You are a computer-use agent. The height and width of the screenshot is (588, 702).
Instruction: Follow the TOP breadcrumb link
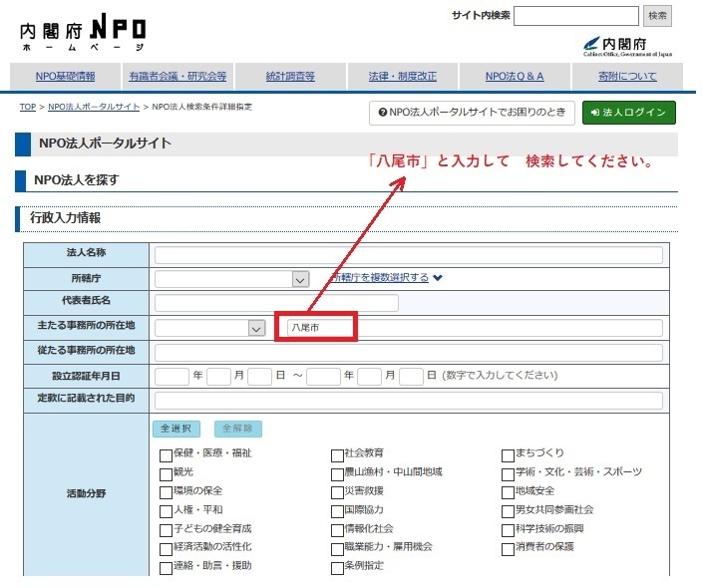click(28, 107)
